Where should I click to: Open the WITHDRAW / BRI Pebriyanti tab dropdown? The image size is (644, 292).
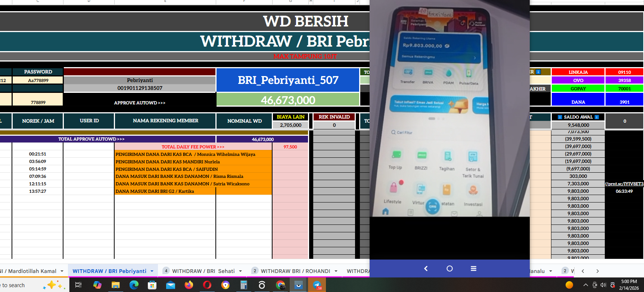pos(152,271)
